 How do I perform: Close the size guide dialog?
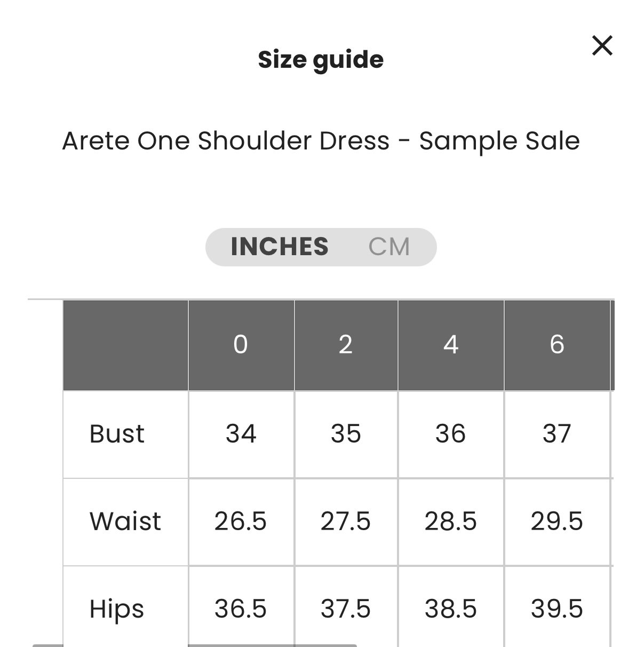pos(602,46)
